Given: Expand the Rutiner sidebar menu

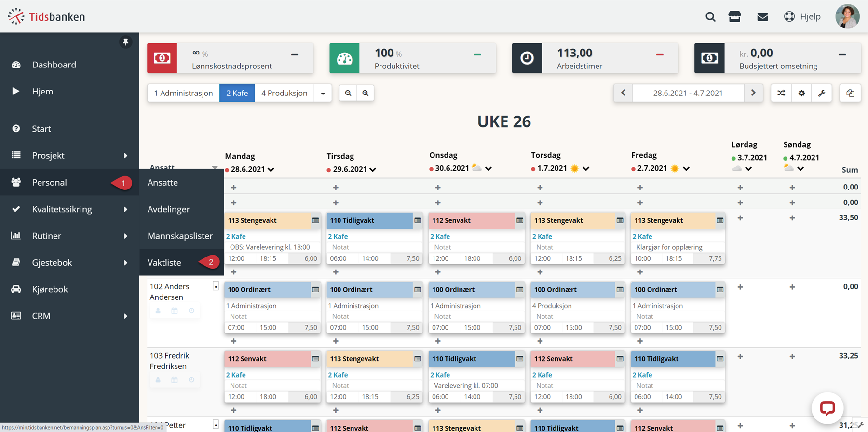Looking at the screenshot, I should click(x=69, y=236).
